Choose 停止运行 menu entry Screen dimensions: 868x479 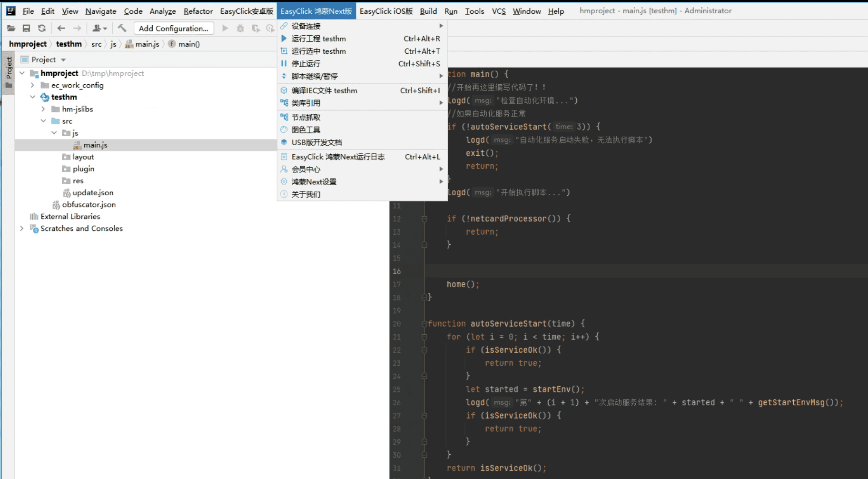tap(306, 64)
